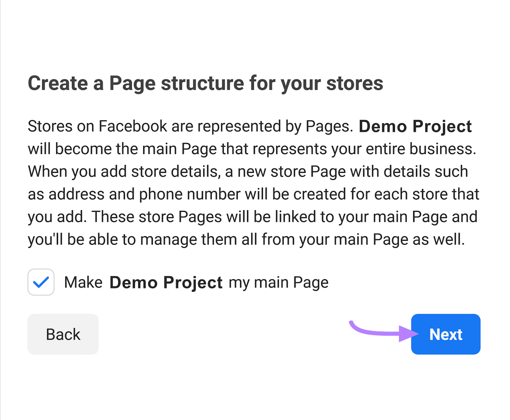Click the heading 'Create a Page structure for your stores'
This screenshot has width=510, height=420.
(206, 83)
